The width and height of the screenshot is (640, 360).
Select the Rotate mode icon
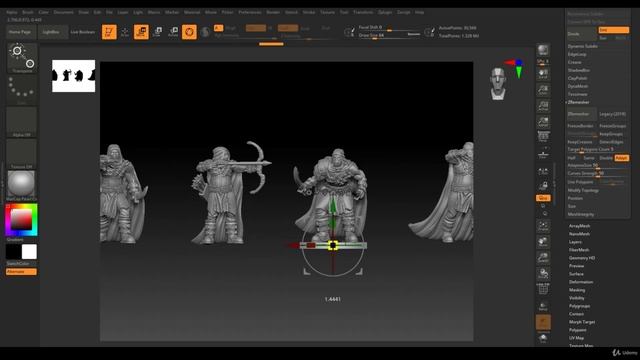173,32
